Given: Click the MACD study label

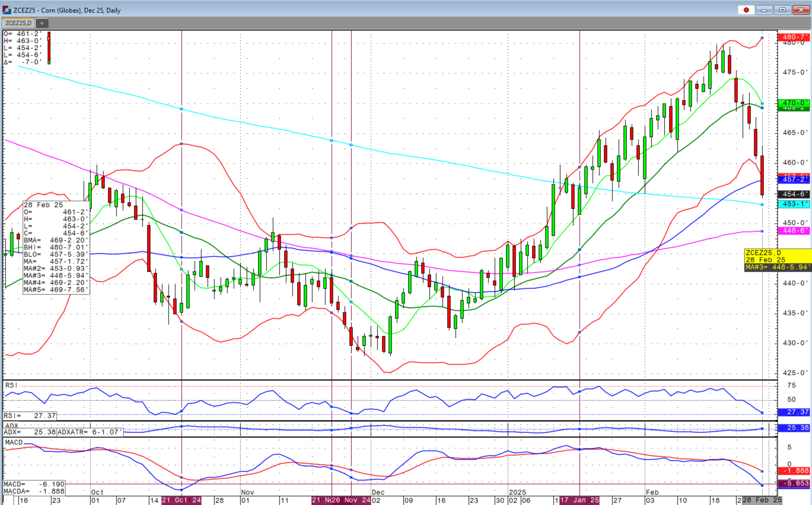Looking at the screenshot, I should pyautogui.click(x=14, y=442).
